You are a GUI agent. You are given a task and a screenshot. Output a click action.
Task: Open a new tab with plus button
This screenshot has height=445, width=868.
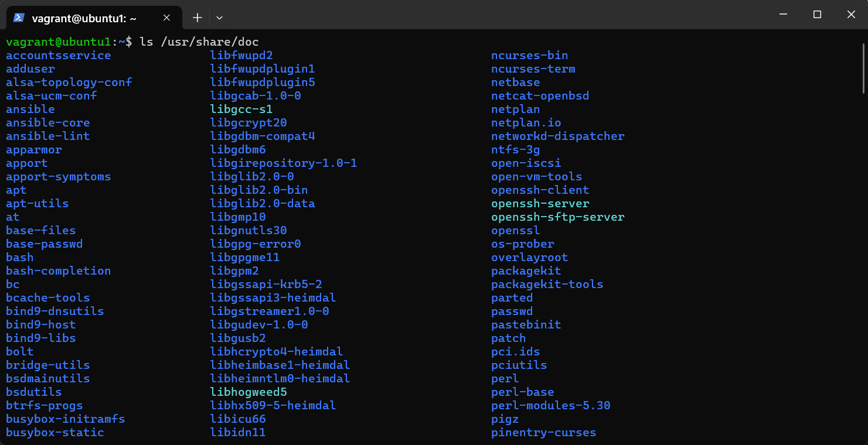(x=198, y=18)
